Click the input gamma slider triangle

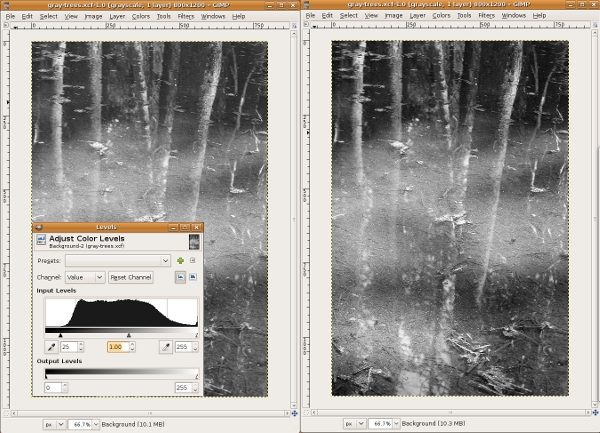click(x=128, y=335)
